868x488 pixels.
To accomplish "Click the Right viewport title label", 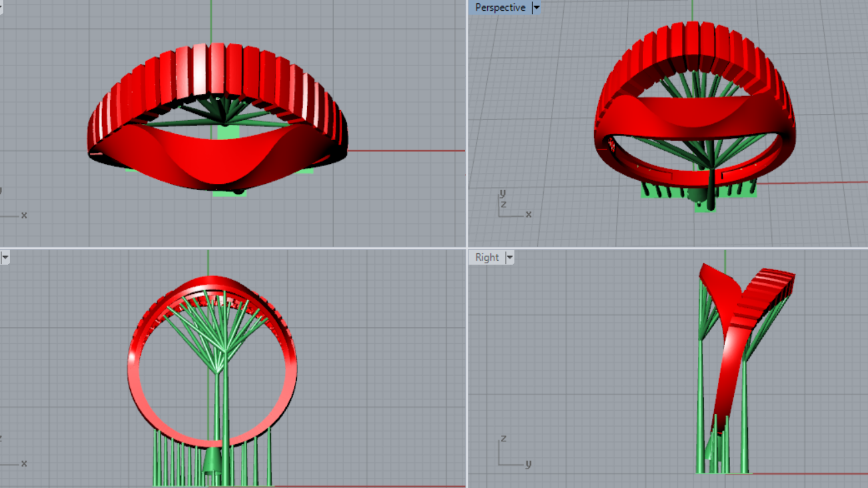I will tap(487, 257).
